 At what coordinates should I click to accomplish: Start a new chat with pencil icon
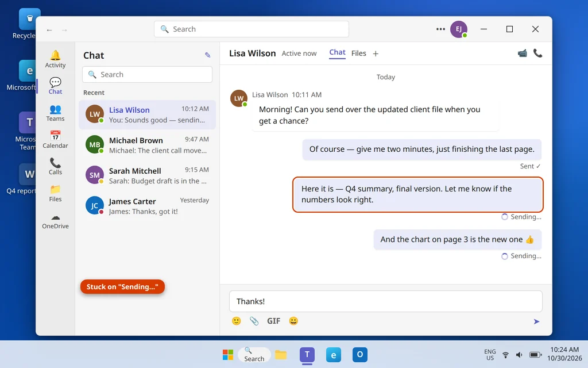point(207,55)
